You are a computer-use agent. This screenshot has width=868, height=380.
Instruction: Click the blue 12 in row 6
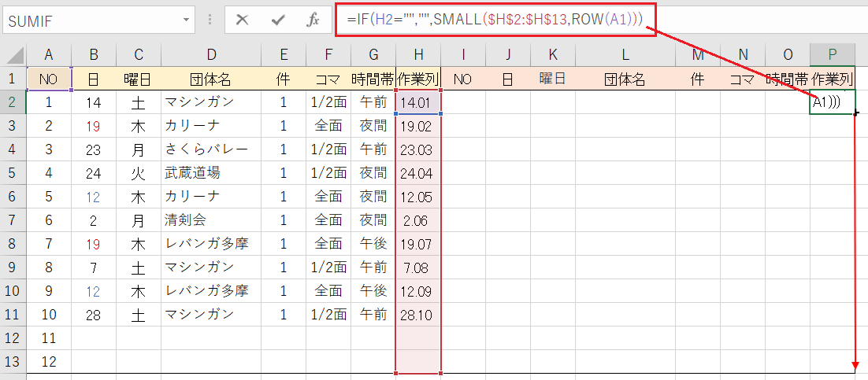click(94, 197)
